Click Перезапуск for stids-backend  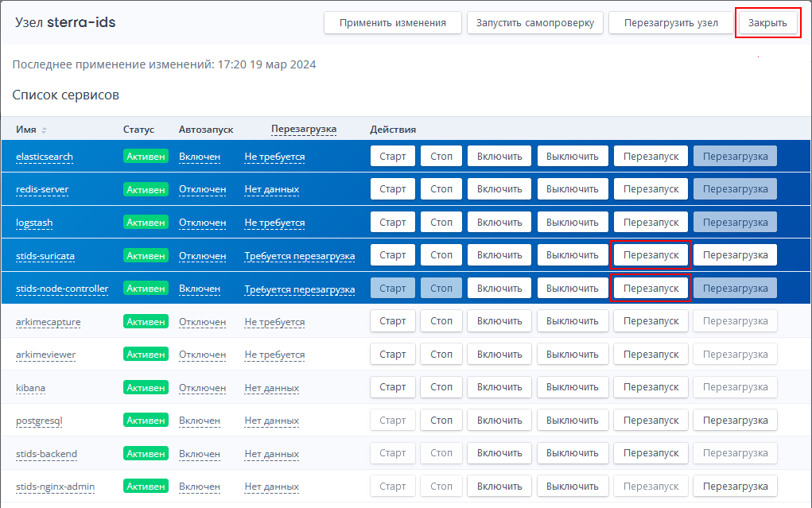[x=651, y=453]
